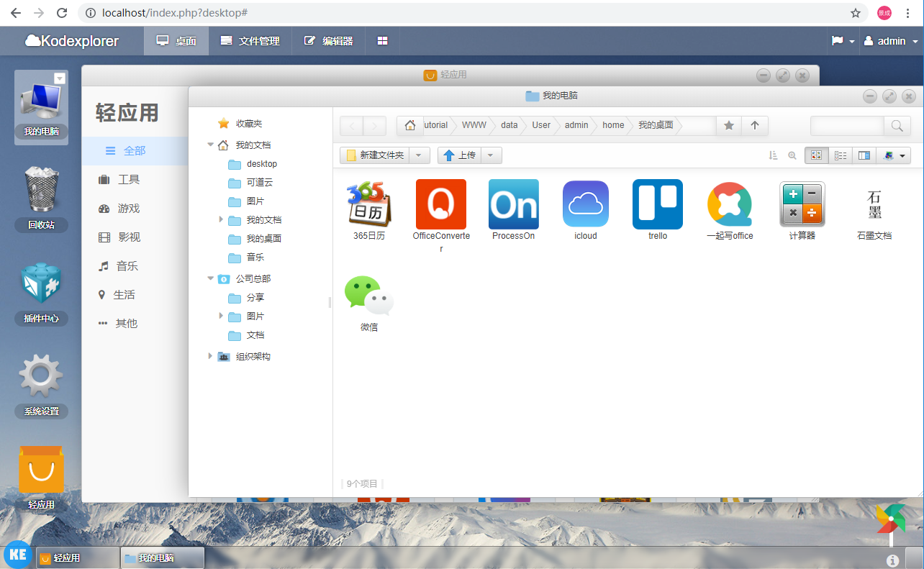Open the icloud app icon

click(586, 204)
